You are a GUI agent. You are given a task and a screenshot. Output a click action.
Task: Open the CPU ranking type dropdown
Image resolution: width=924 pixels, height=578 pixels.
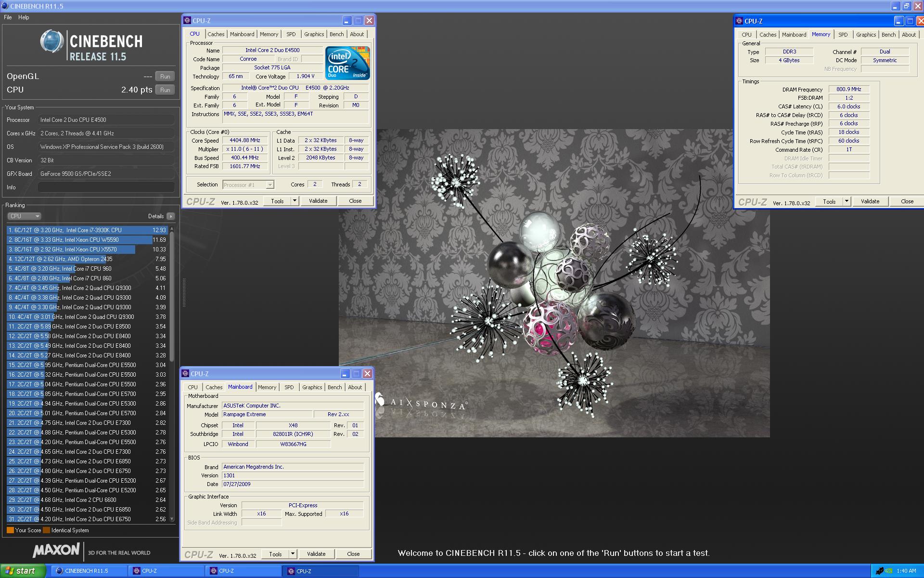click(x=24, y=216)
